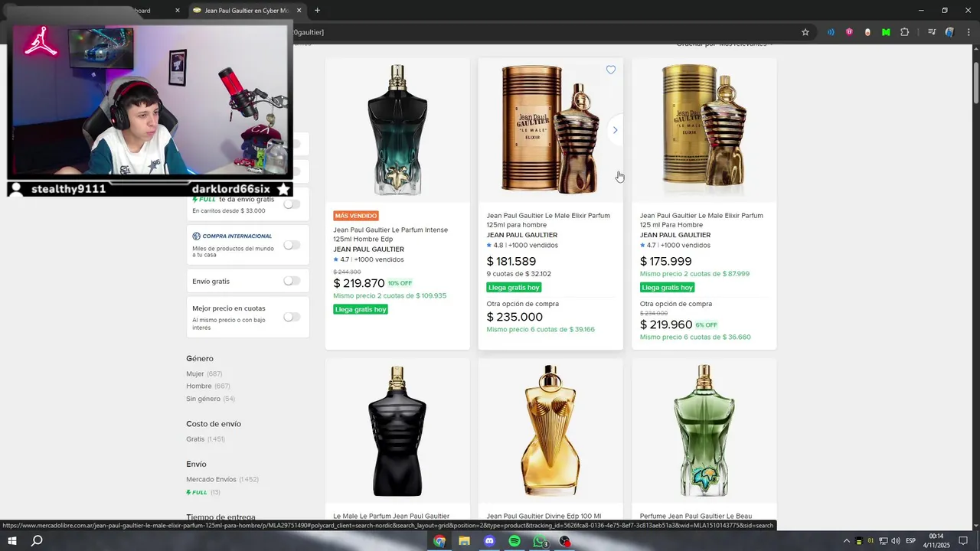Enable the Envío gratis filter switch
980x551 pixels.
(x=292, y=281)
